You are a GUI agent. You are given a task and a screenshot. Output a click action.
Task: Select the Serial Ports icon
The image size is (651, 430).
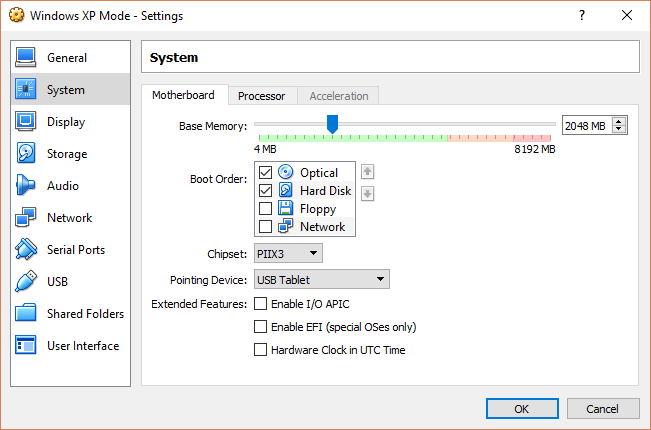(26, 250)
